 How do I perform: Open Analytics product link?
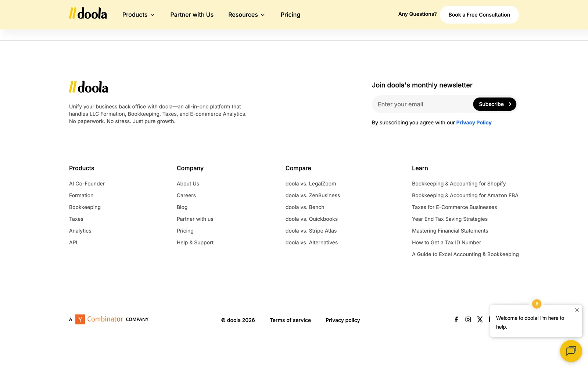tap(80, 231)
